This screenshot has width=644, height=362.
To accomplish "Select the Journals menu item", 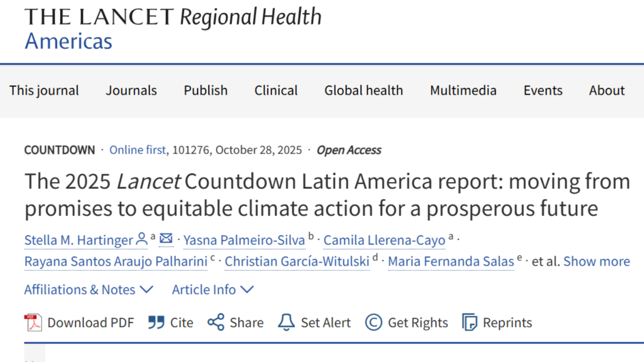I will click(x=131, y=90).
